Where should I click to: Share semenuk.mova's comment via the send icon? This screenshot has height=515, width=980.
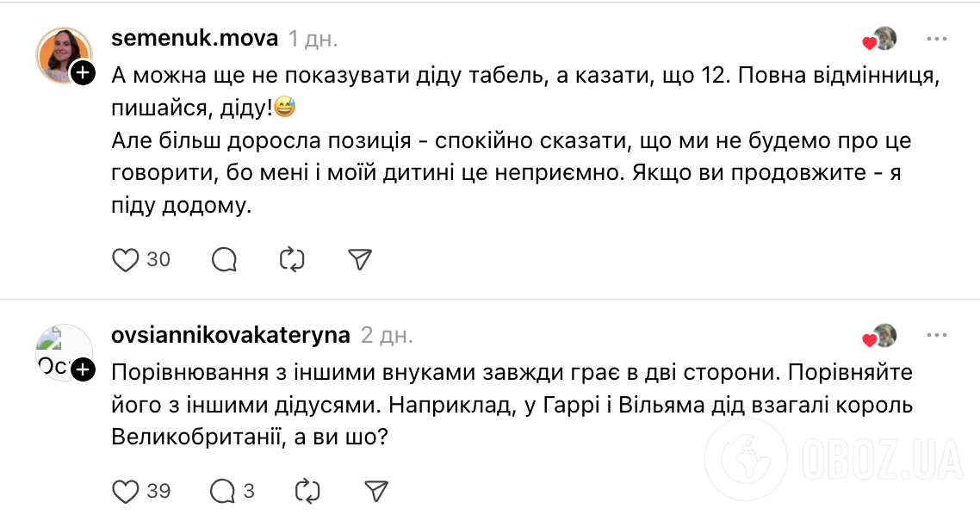point(359,257)
